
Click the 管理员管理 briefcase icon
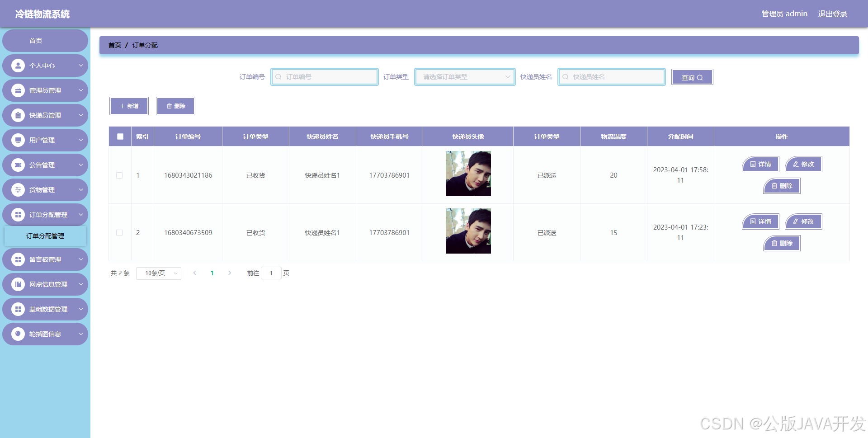coord(18,90)
